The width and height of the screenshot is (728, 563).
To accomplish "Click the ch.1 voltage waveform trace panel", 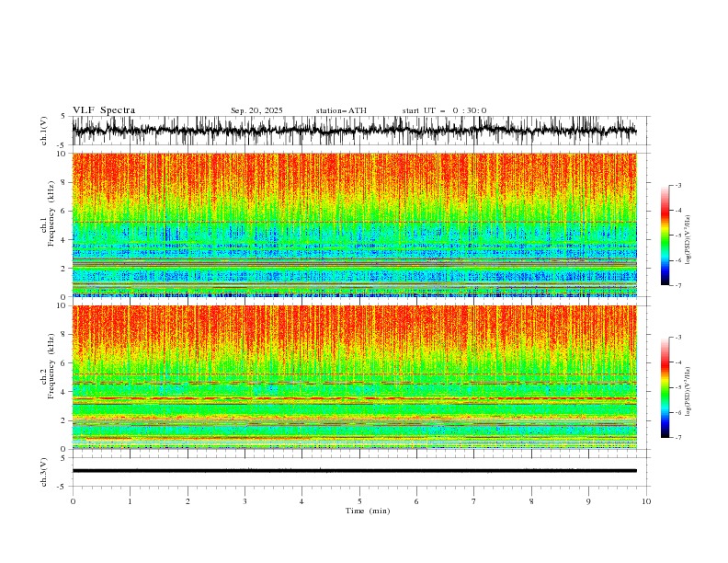I will pyautogui.click(x=360, y=131).
